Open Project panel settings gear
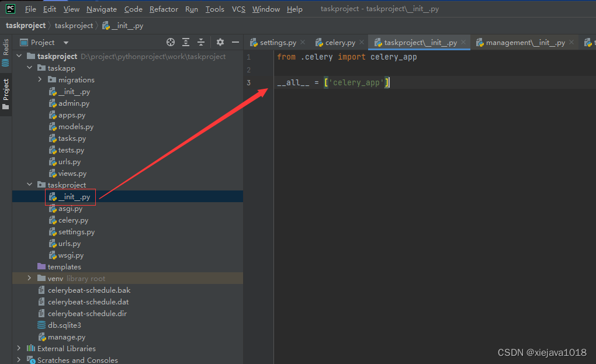The height and width of the screenshot is (364, 596). (220, 42)
